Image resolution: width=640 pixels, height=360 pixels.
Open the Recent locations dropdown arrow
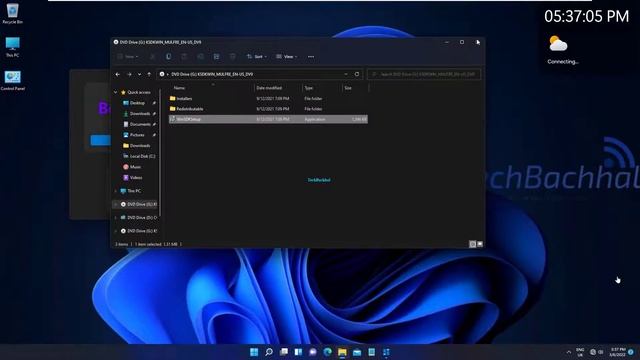139,74
